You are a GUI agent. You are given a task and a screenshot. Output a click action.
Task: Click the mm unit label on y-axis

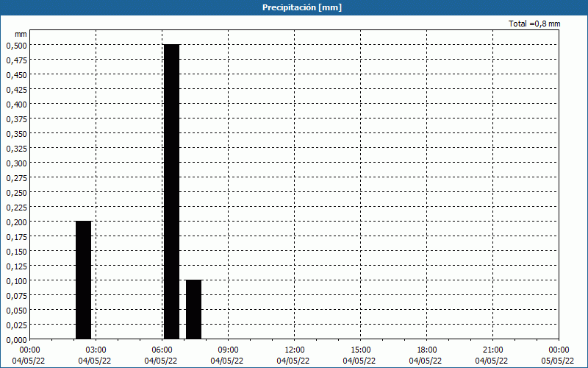point(21,34)
